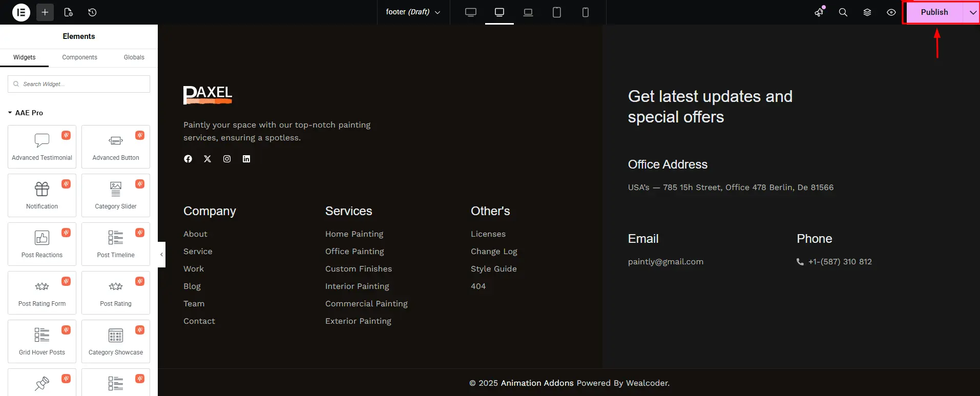Screen dimensions: 980x396
Task: Select the Get latest updates heading
Action: point(710,107)
